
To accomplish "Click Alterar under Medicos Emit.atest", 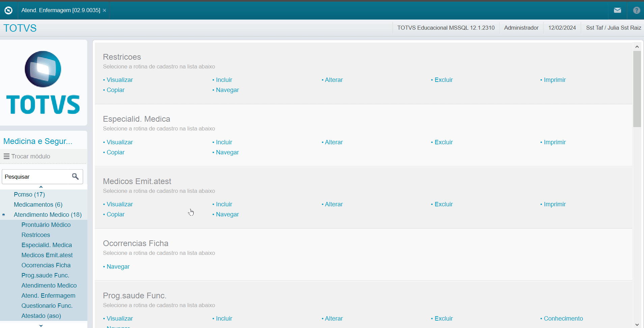I will pyautogui.click(x=334, y=204).
